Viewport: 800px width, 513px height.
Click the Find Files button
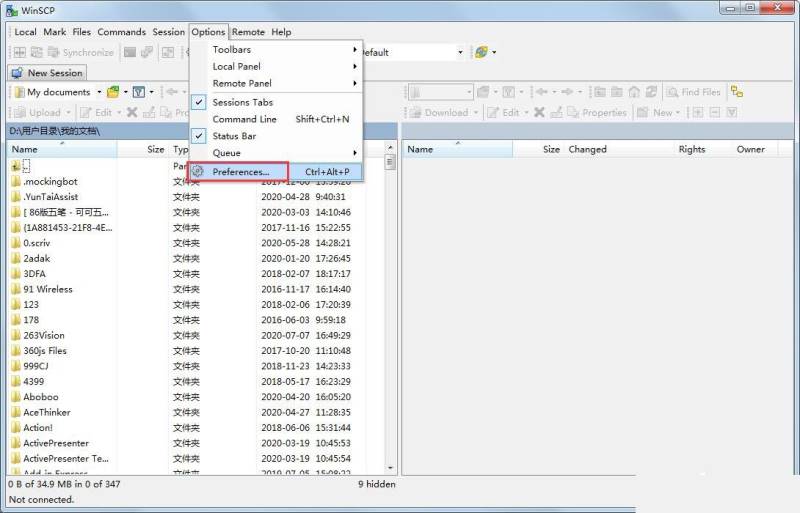point(693,92)
